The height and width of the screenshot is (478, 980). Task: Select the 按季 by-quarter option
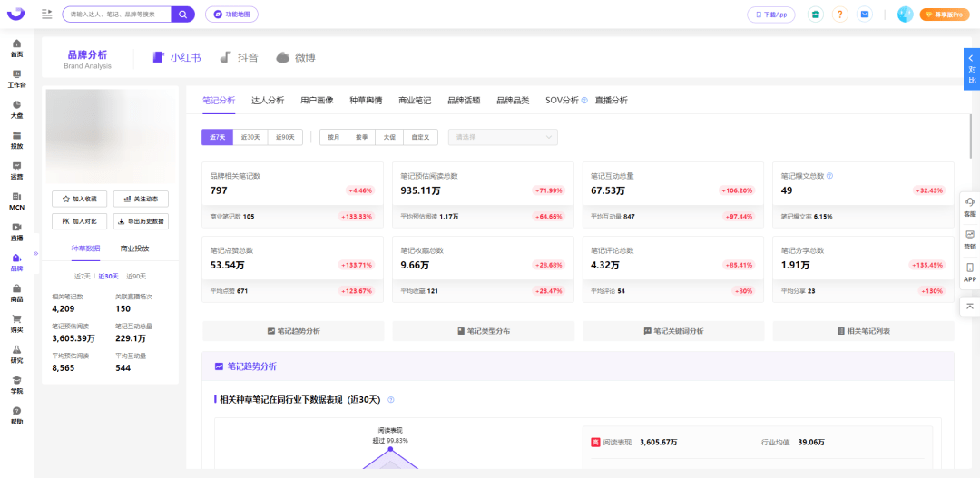coord(361,137)
